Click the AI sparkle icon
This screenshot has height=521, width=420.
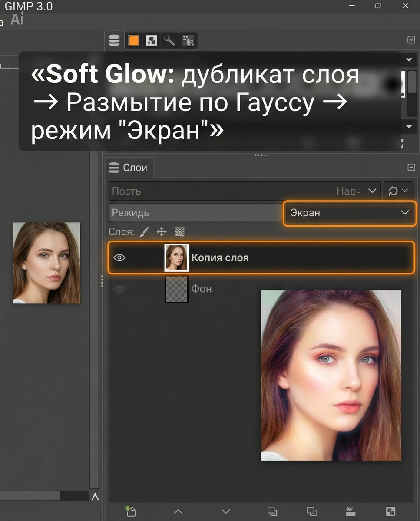coord(17,19)
